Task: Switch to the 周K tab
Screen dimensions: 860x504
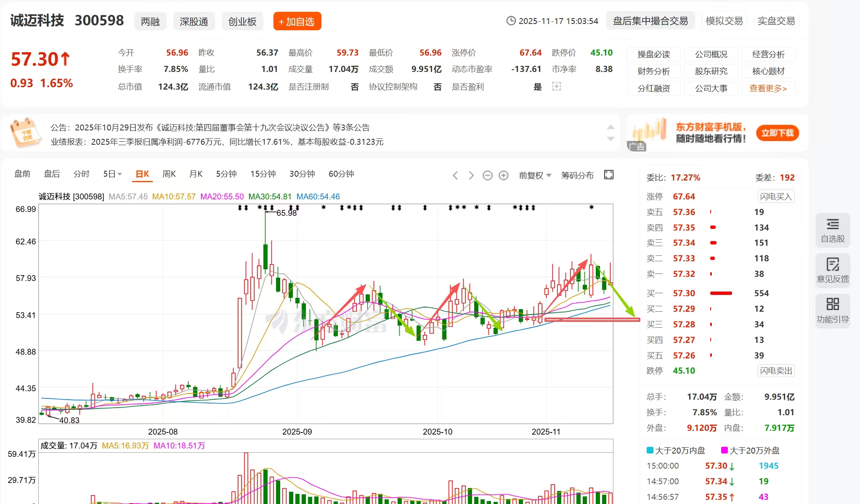Action: coord(169,174)
